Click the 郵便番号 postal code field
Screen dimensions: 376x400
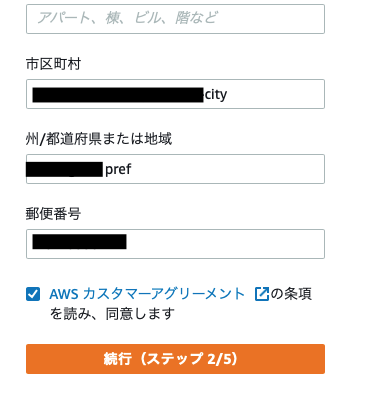(175, 244)
